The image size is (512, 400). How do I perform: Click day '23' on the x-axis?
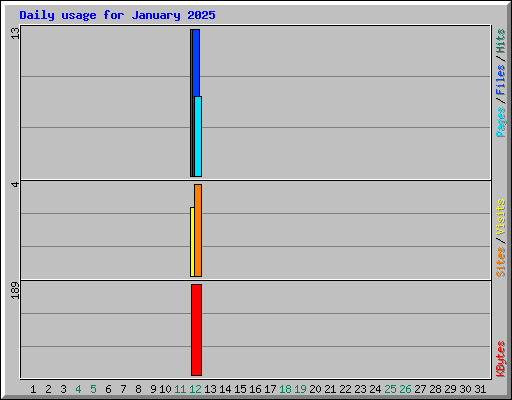360,389
